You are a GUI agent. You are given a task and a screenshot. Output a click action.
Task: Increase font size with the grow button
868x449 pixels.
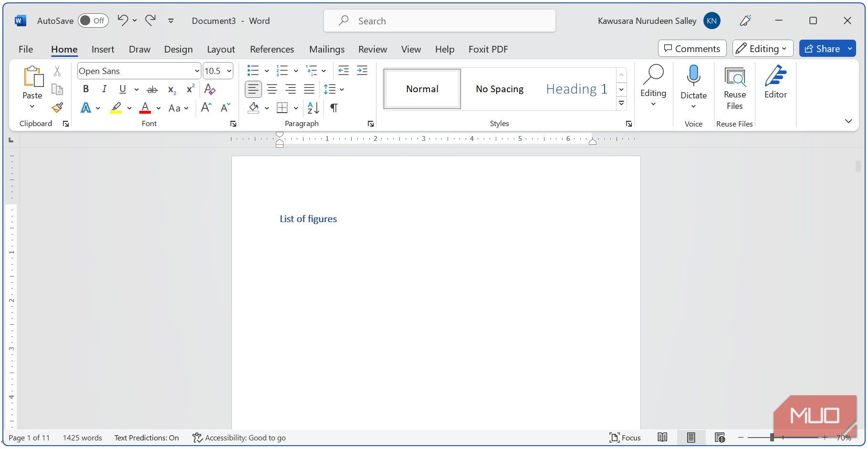pos(206,107)
